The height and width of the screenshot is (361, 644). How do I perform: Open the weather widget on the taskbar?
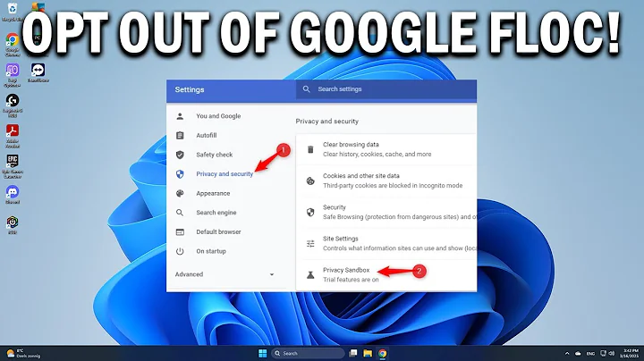[24, 353]
